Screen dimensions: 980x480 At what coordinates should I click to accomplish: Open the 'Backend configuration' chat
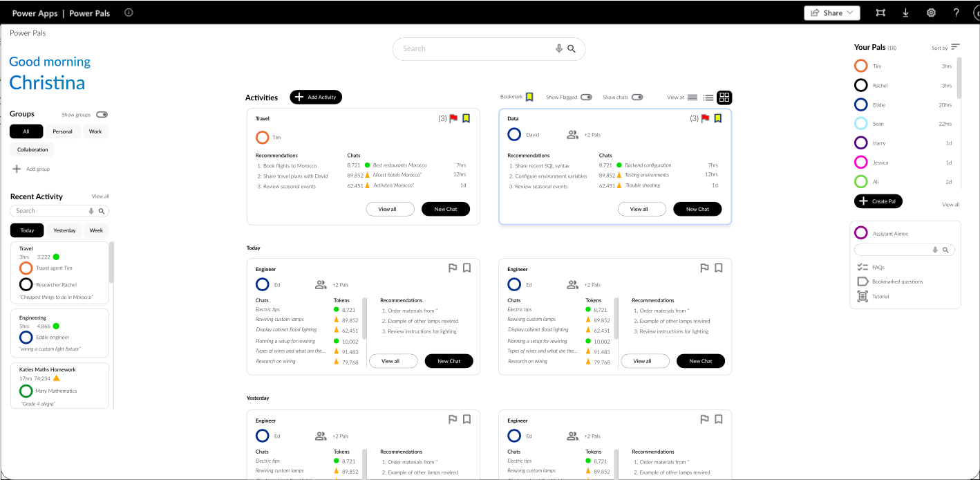point(648,165)
